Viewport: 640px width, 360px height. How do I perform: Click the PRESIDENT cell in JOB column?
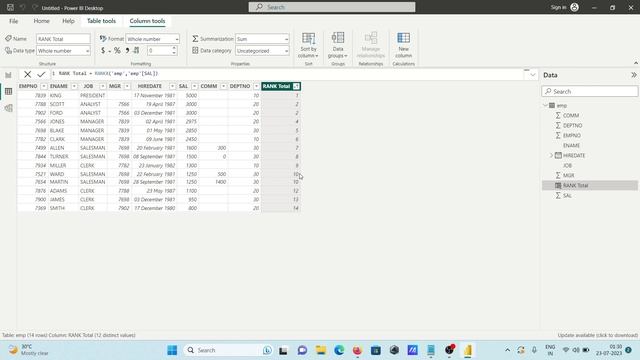tap(92, 96)
